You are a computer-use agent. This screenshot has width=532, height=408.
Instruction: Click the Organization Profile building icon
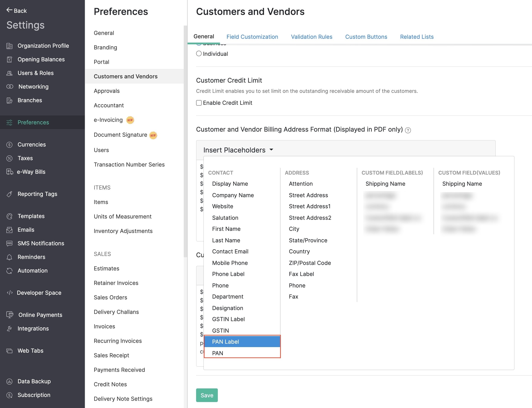point(9,46)
